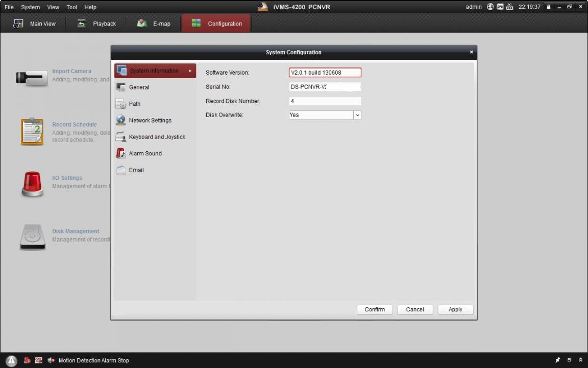The image size is (588, 368).
Task: Click the 2G memory usage icon
Action: point(509,7)
